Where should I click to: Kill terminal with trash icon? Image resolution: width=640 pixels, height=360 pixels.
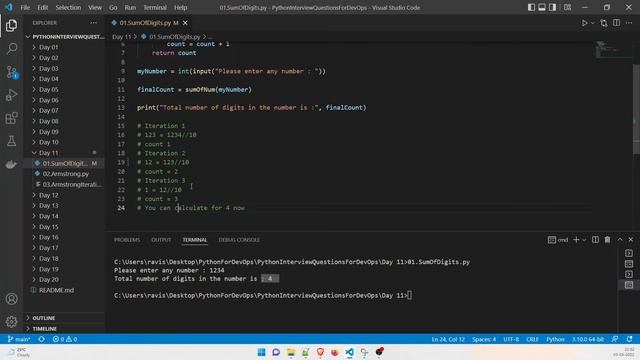[607, 240]
